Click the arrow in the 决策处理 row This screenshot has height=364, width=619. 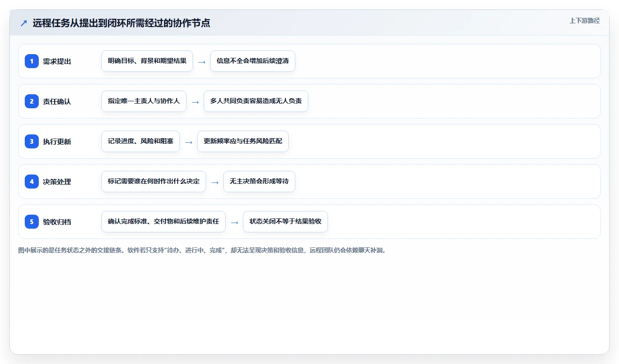tap(215, 182)
